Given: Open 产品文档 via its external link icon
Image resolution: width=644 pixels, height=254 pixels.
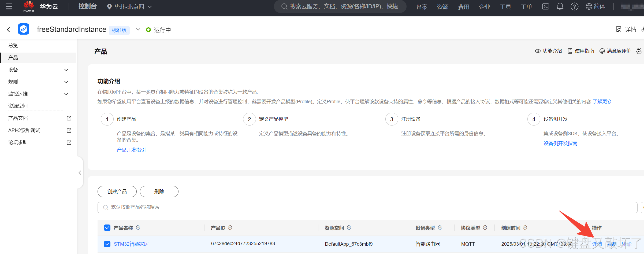Looking at the screenshot, I should click(69, 118).
